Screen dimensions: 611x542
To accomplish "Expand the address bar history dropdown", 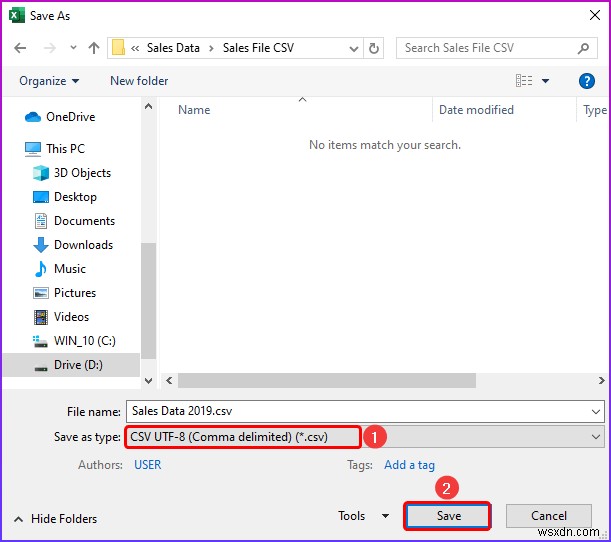I will pos(353,48).
